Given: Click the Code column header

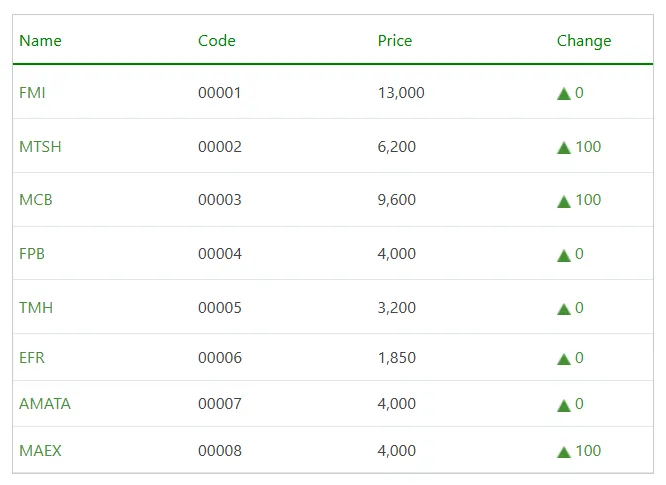Looking at the screenshot, I should [217, 41].
